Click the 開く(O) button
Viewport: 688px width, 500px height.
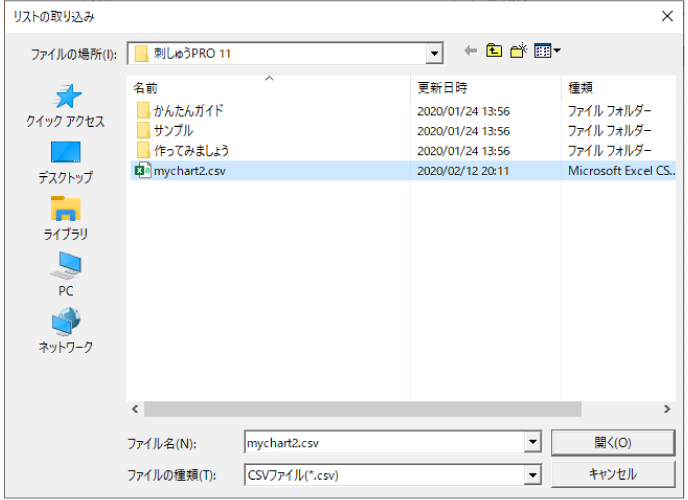pyautogui.click(x=613, y=443)
